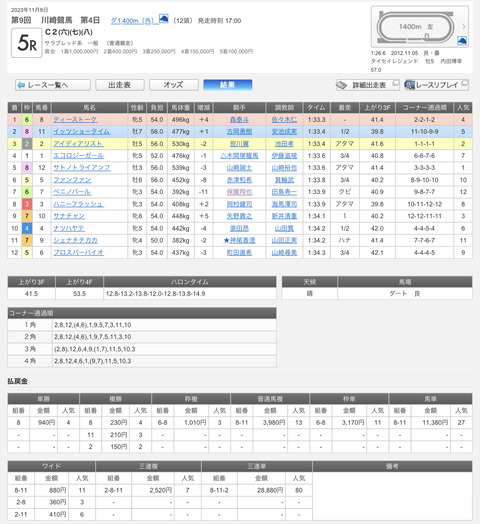
Task: Open jockey 森泰斗 profile link
Action: point(239,120)
